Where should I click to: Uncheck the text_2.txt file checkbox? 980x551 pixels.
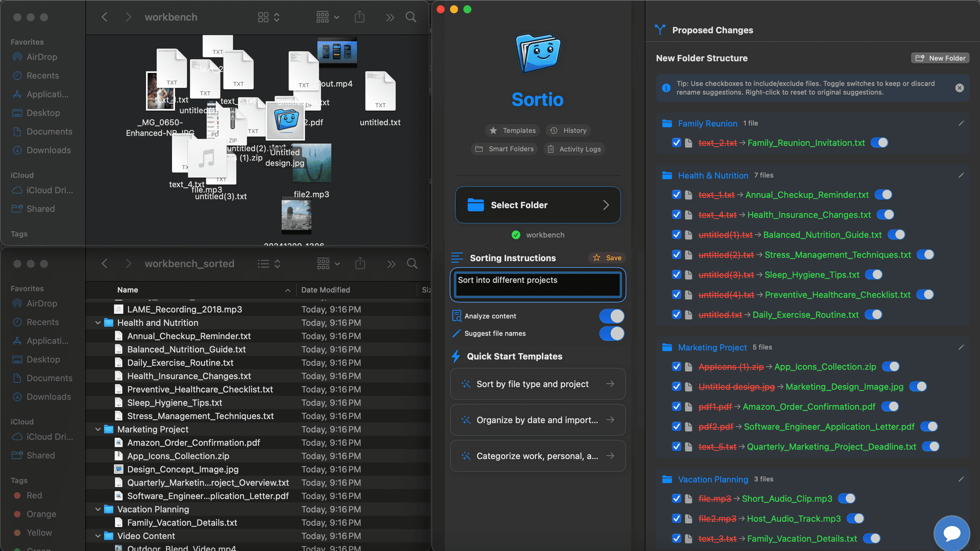677,143
